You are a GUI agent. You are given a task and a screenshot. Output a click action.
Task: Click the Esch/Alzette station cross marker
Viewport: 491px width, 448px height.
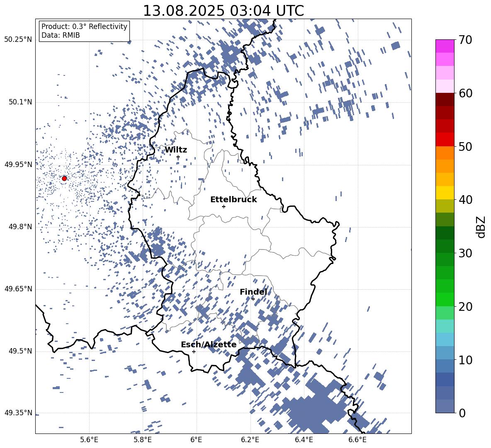click(x=194, y=351)
